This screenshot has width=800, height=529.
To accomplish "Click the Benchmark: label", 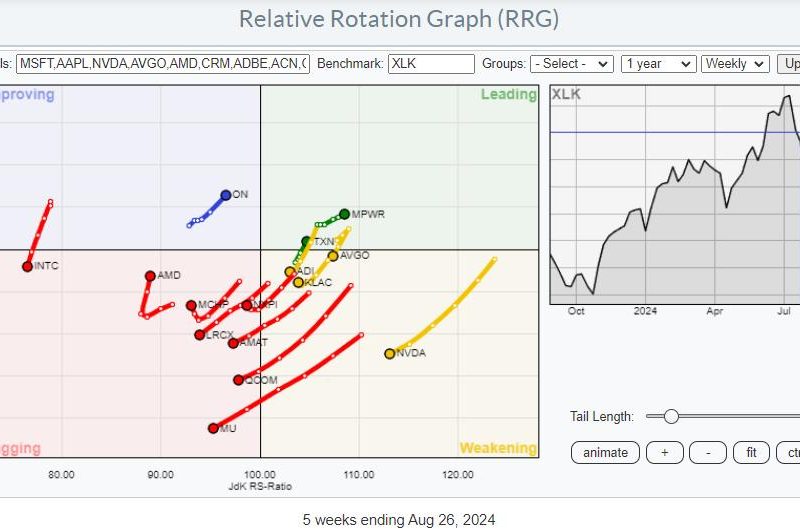I will [350, 64].
